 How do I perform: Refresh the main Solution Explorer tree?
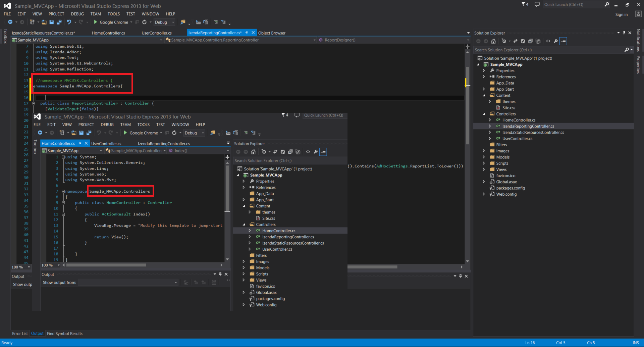pos(523,41)
